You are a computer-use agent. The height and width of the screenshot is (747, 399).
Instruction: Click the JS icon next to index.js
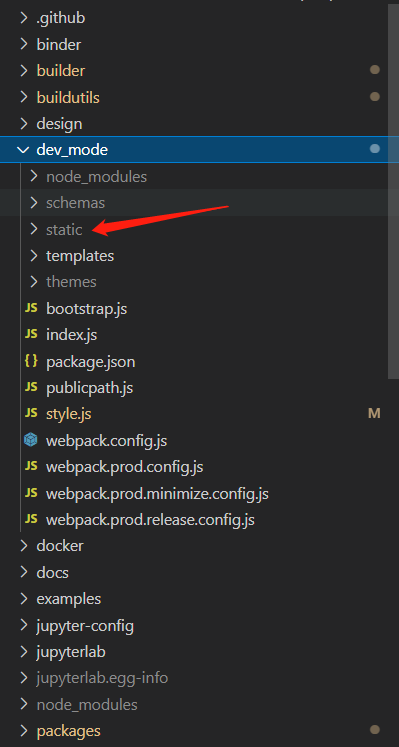31,334
